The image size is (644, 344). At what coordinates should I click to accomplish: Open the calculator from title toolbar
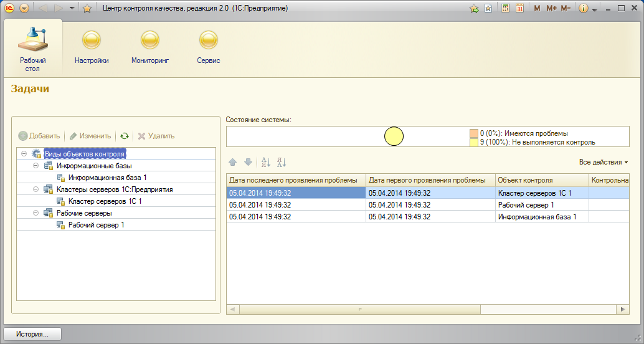pyautogui.click(x=506, y=9)
